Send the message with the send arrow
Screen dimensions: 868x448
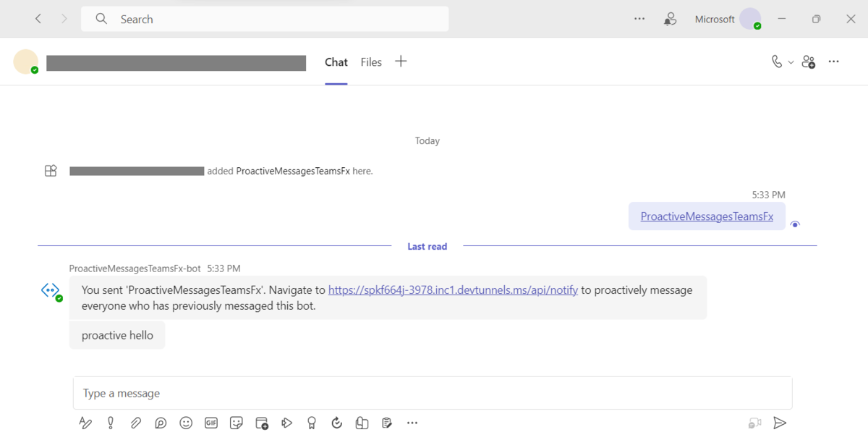pyautogui.click(x=780, y=423)
